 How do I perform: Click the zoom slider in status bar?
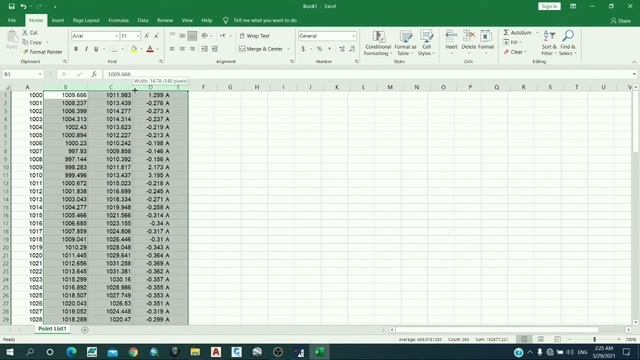tap(594, 339)
